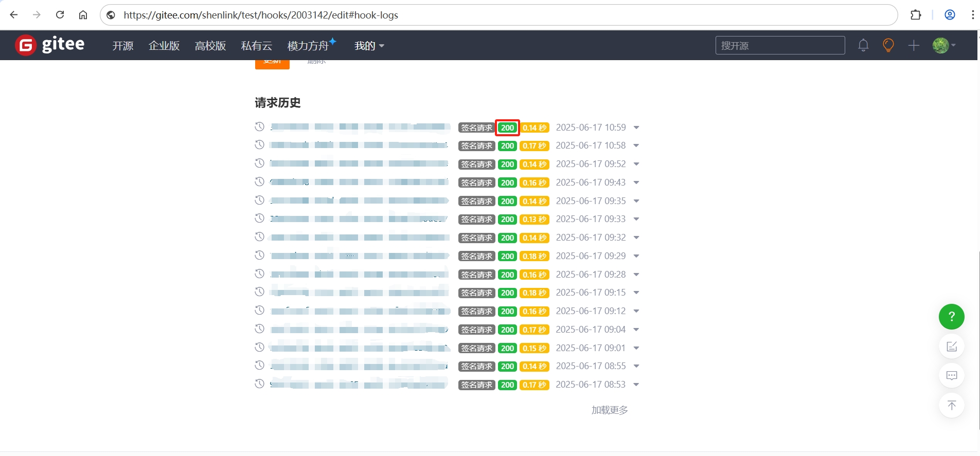Image resolution: width=980 pixels, height=456 pixels.
Task: Click resend icon for 09:43 request
Action: (x=260, y=182)
